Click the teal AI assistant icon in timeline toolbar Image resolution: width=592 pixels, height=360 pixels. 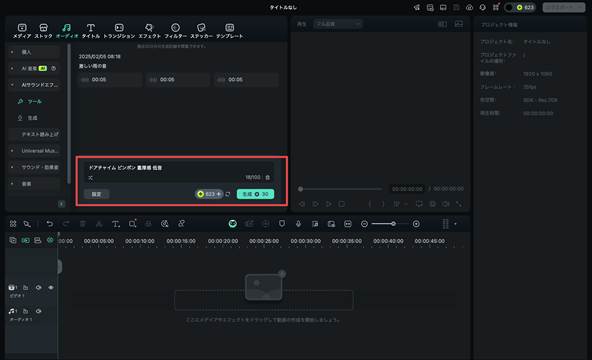click(x=233, y=224)
